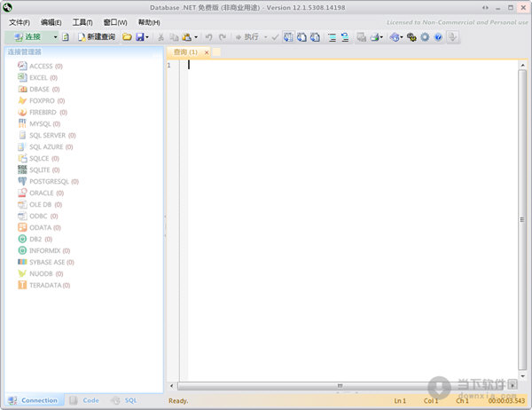Click the 连接 connect button

pos(27,36)
